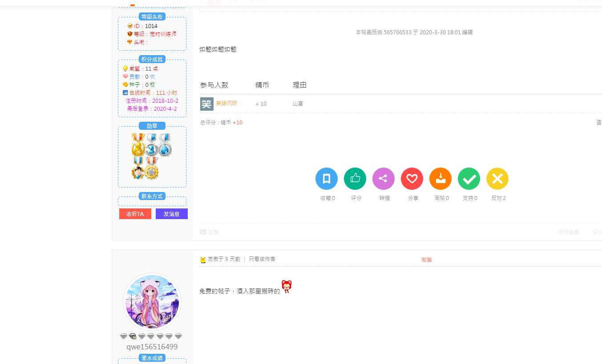
Task: Open the rater's orange username link
Action: (226, 104)
